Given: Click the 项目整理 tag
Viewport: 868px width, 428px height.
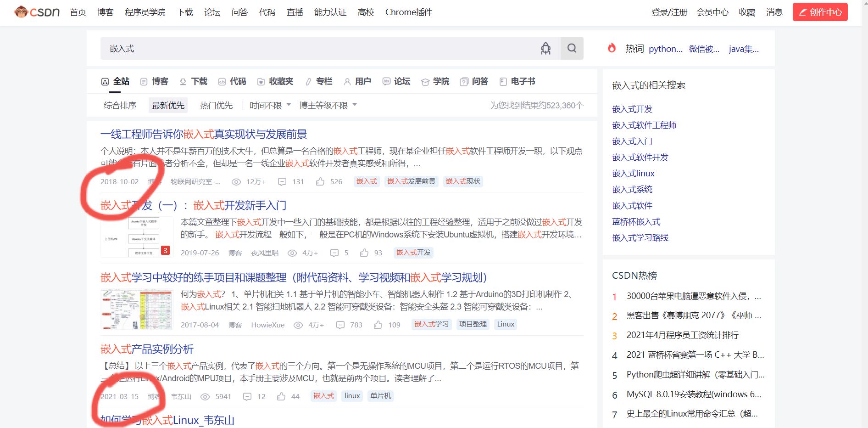Looking at the screenshot, I should tap(473, 324).
